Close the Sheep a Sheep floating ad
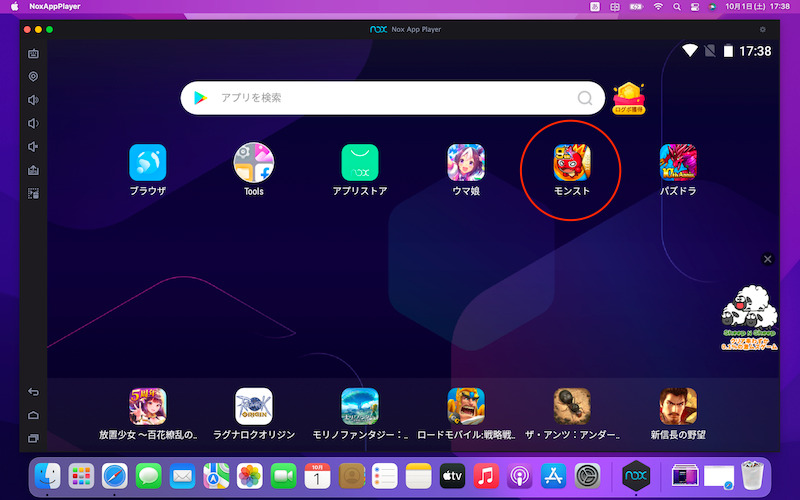800x500 pixels. (x=767, y=259)
